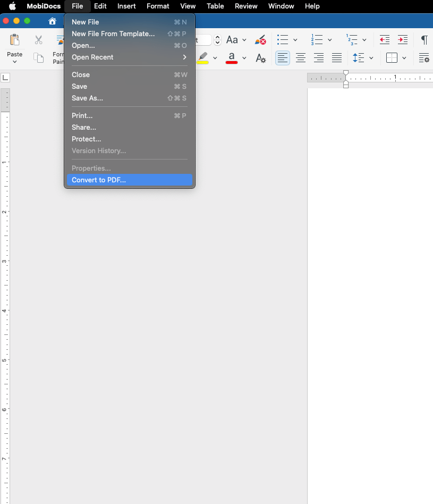Click the Home button in the title bar
The image size is (433, 504).
(x=52, y=20)
